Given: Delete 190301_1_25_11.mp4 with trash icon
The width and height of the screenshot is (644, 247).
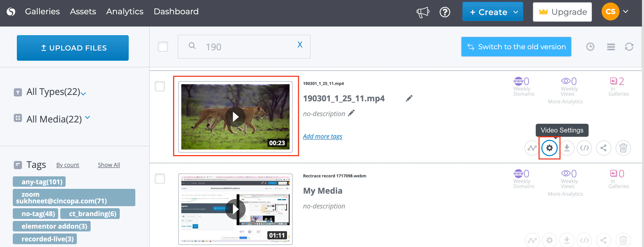Looking at the screenshot, I should [x=623, y=148].
